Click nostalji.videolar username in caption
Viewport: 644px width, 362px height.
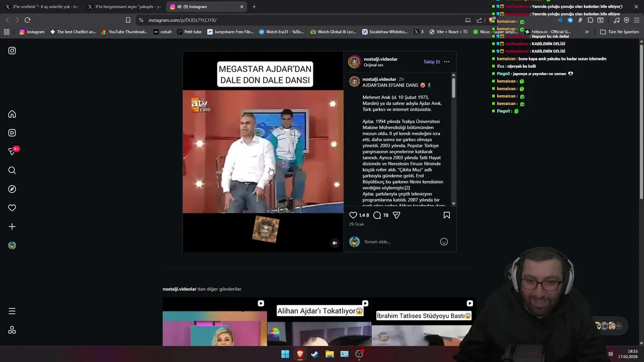click(x=379, y=79)
